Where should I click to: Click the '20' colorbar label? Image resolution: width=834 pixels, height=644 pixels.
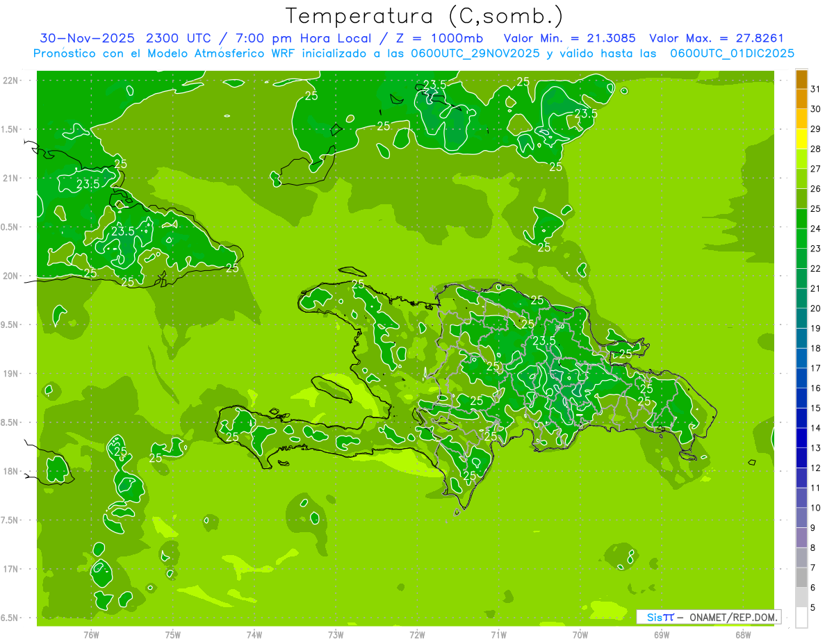816,308
